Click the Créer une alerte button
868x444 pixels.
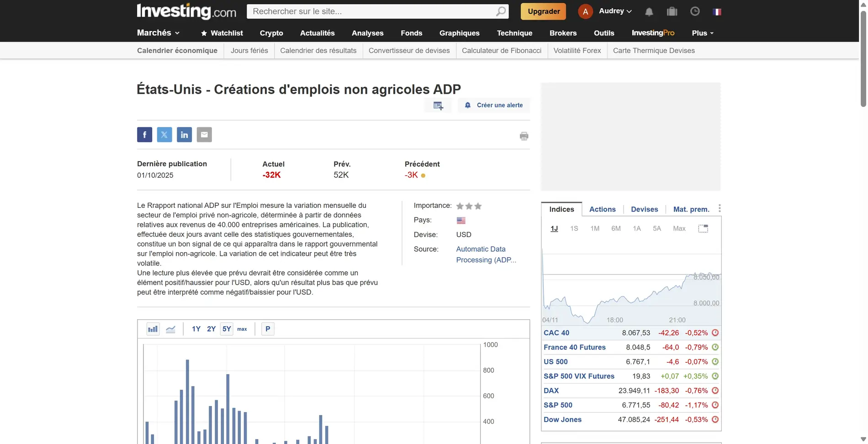[494, 105]
